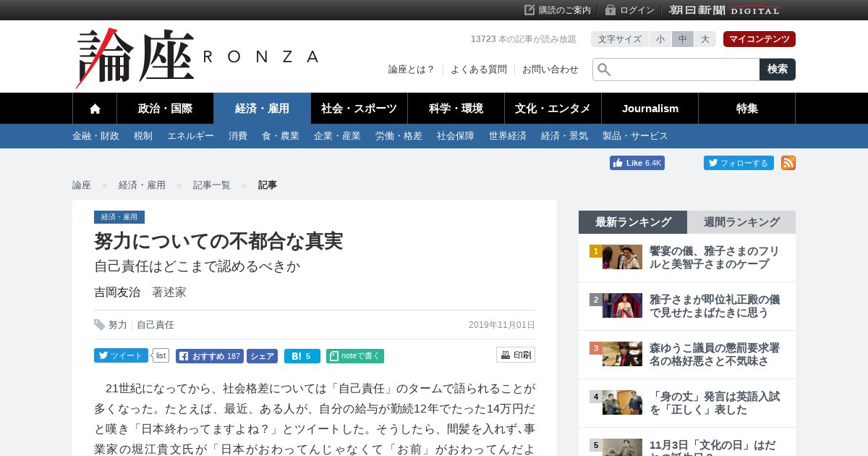Open the RSS feed icon

(x=788, y=163)
